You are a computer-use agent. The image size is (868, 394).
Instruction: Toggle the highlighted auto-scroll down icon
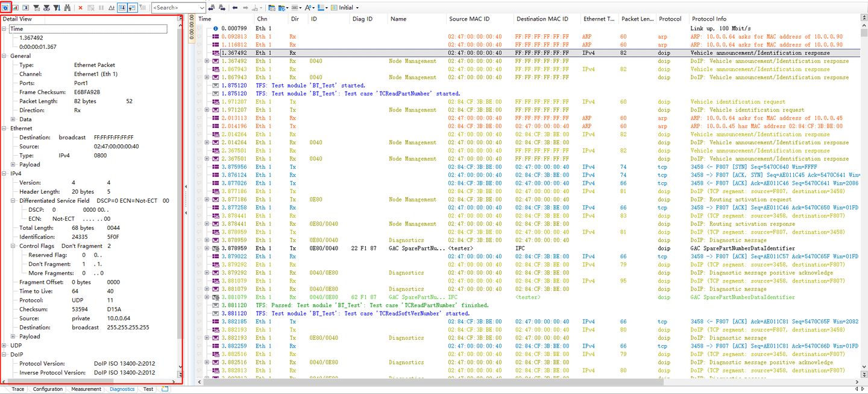(122, 8)
